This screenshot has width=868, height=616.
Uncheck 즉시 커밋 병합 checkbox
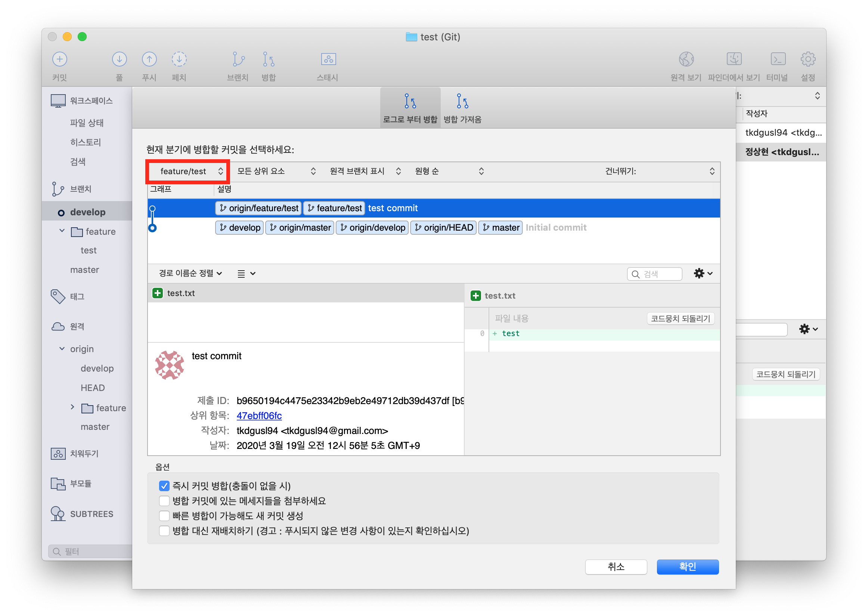pyautogui.click(x=164, y=486)
